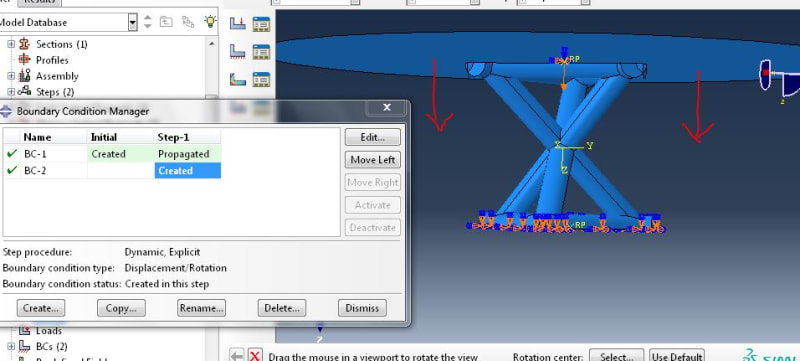Click the Delete... button
Viewport: 800px width, 361px height.
click(x=282, y=308)
